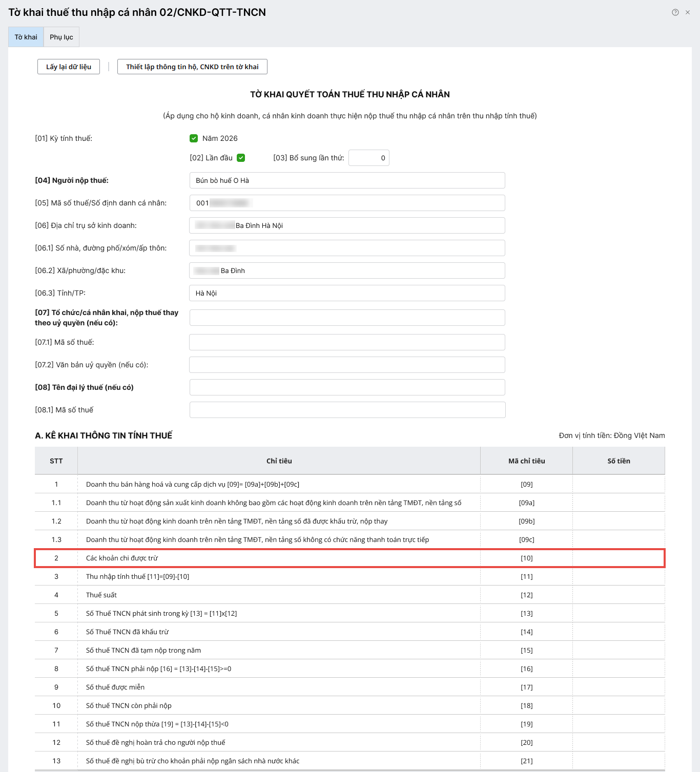Close the tax declaration dialog
Viewport: 700px width, 772px height.
pos(688,12)
